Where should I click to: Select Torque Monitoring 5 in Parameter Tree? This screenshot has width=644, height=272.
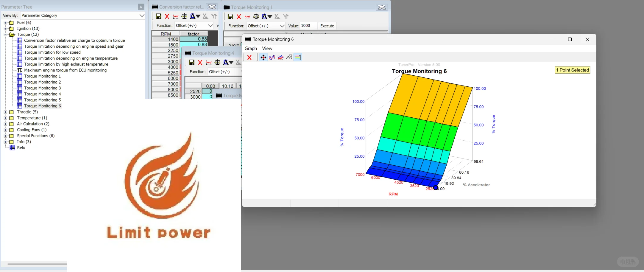point(42,100)
